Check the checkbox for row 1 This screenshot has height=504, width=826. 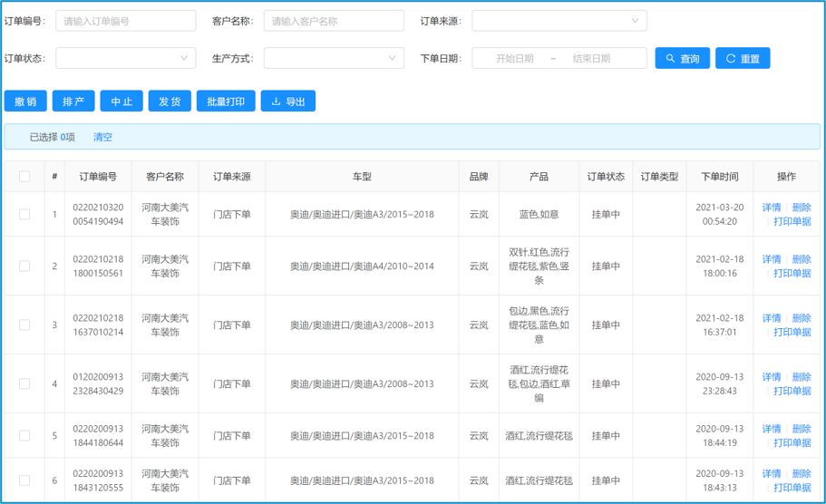point(24,215)
